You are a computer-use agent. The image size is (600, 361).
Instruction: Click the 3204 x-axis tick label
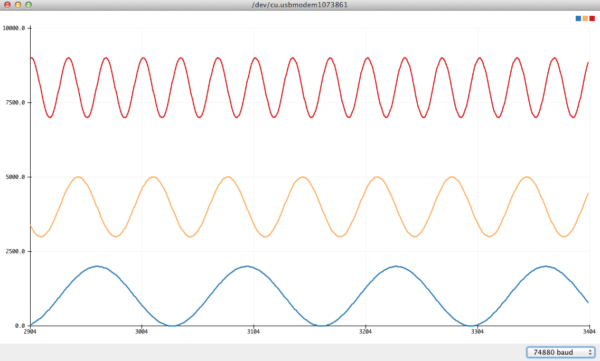coord(365,332)
